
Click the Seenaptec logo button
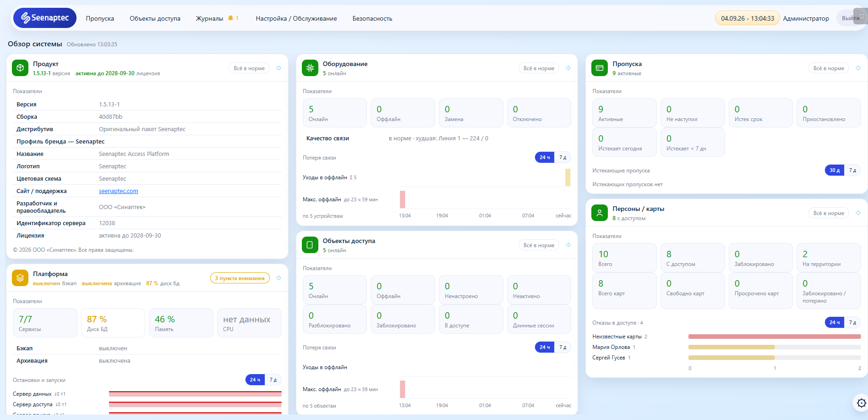point(44,18)
